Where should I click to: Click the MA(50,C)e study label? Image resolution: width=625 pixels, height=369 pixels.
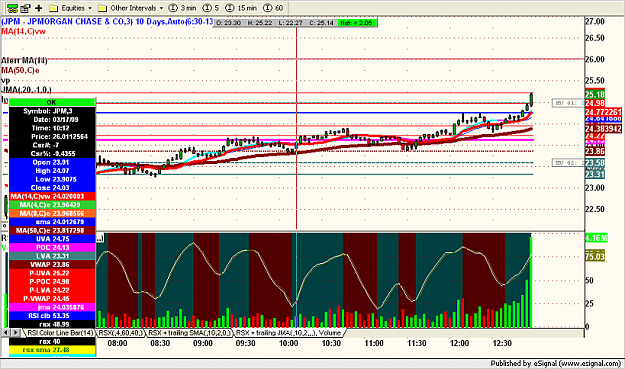[20, 71]
